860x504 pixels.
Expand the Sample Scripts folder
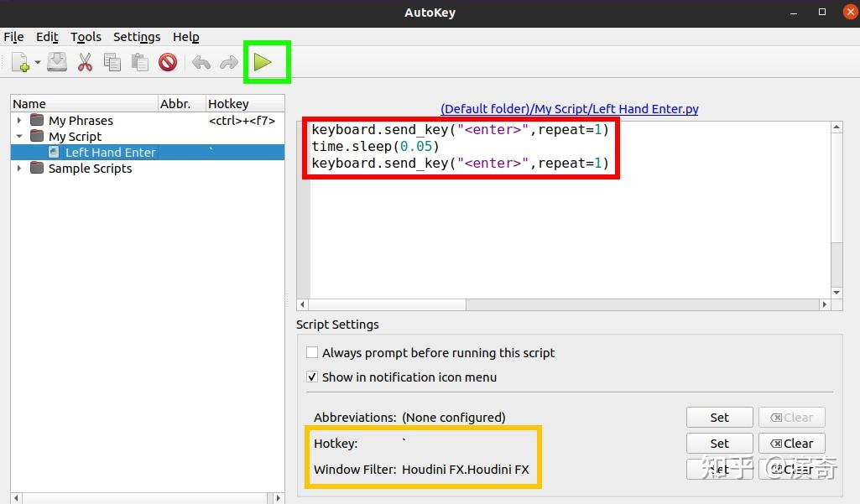[x=18, y=168]
